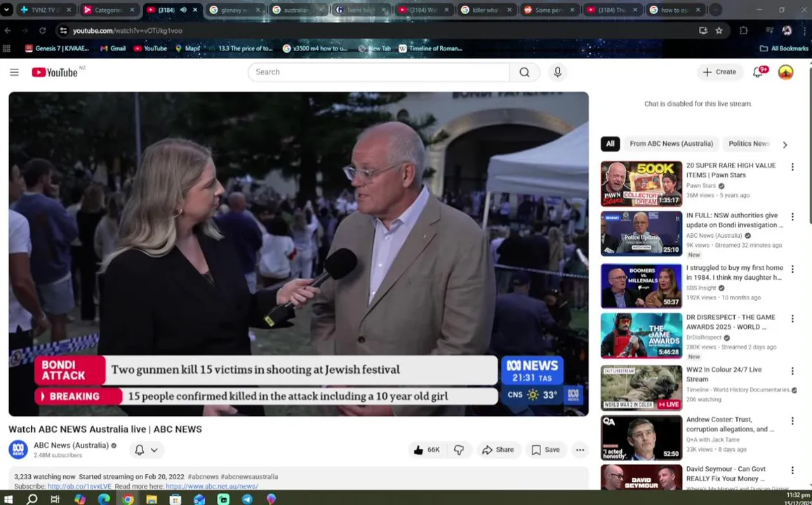This screenshot has height=505, width=812.
Task: Open the Chrome apps grid in the bookmarks bar
Action: click(x=7, y=48)
